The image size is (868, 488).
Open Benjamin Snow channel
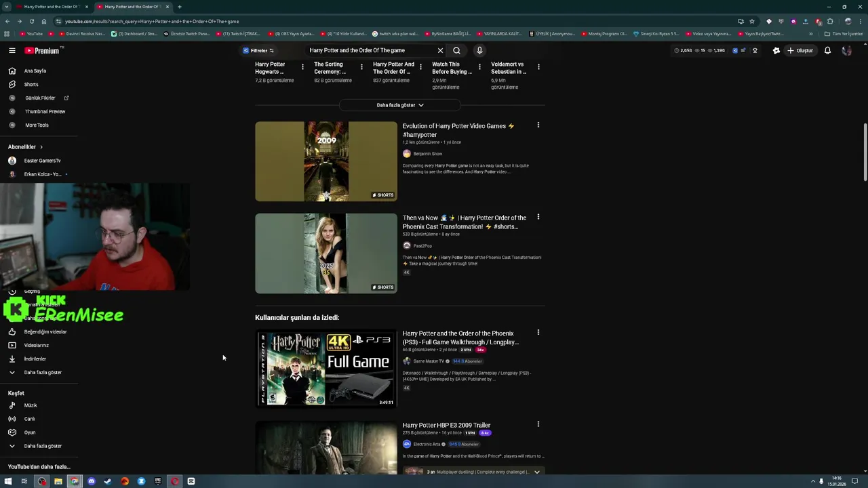click(x=427, y=154)
